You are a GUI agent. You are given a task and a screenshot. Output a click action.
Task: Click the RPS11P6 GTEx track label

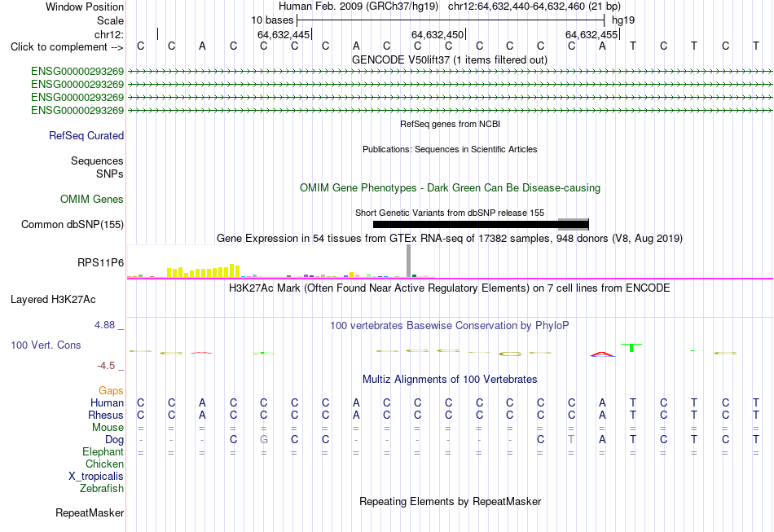(x=101, y=262)
